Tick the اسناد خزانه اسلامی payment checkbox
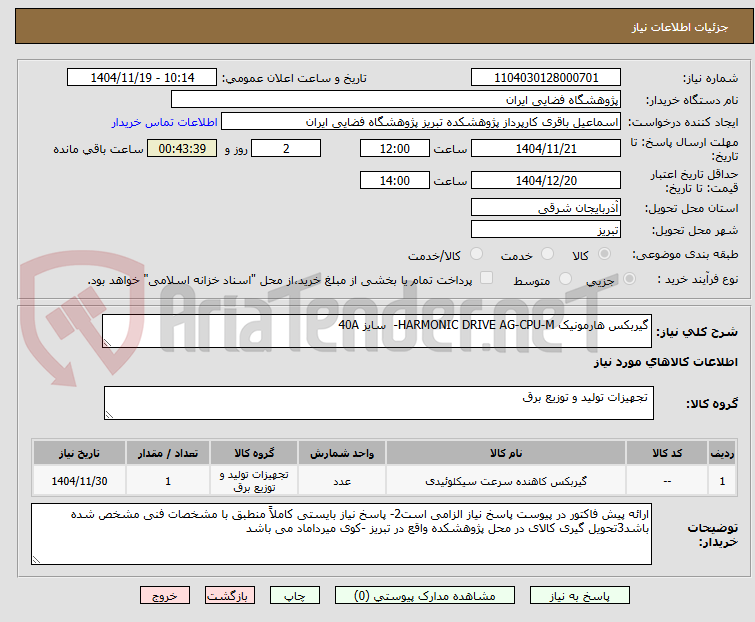The width and height of the screenshot is (755, 622). 487,278
